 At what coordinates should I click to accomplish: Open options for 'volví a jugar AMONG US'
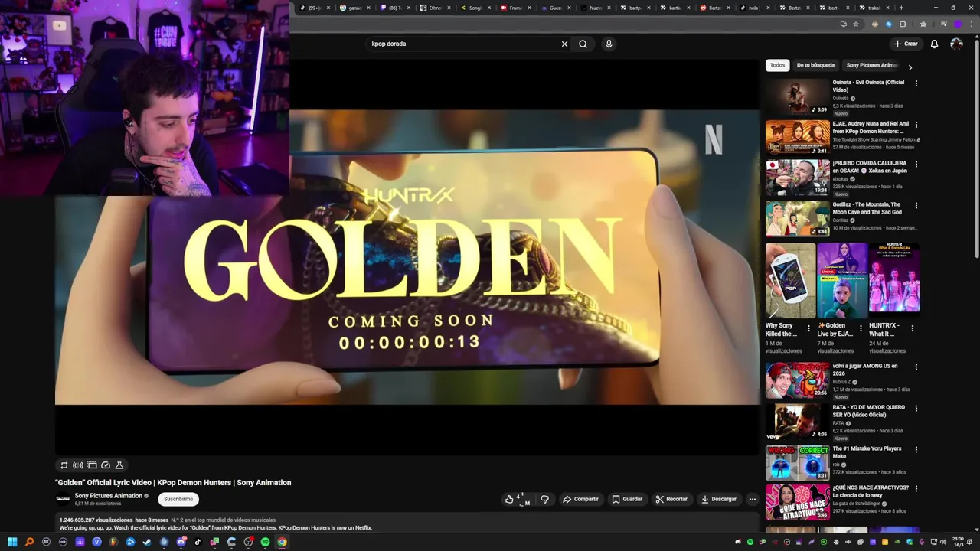click(916, 367)
